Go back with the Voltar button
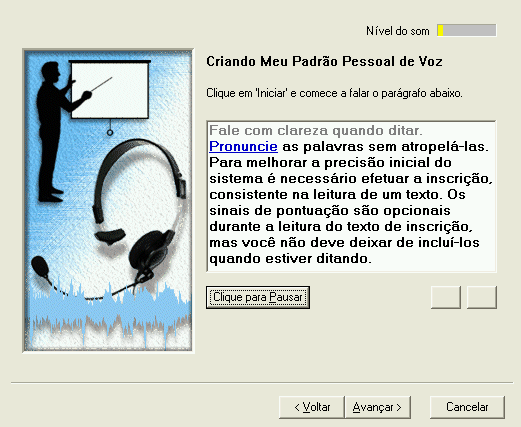521x427 pixels. click(312, 407)
